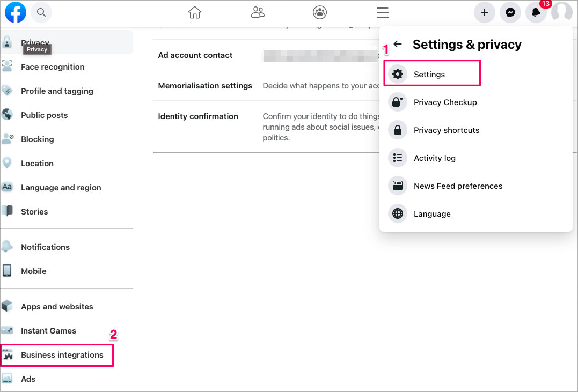Viewport: 578px width, 392px height.
Task: Click the Privacy shortcuts padlock icon
Action: [x=397, y=130]
